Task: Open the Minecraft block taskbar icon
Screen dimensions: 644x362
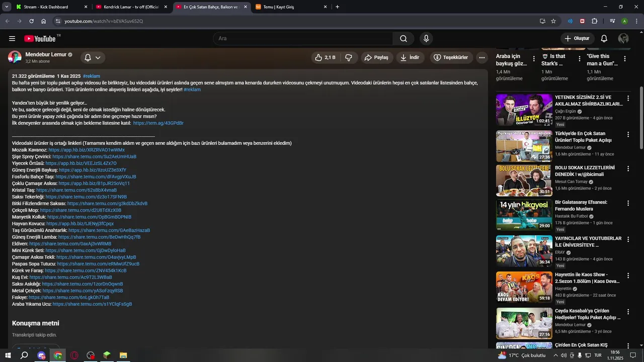Action: pos(107,355)
